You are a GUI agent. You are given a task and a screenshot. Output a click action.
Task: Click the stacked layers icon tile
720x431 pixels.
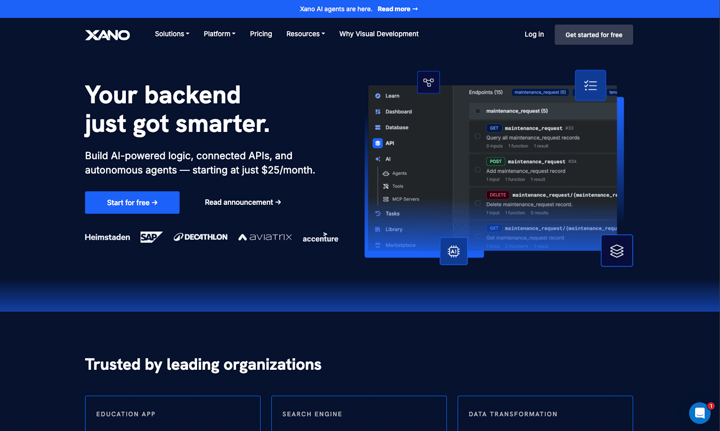click(616, 251)
